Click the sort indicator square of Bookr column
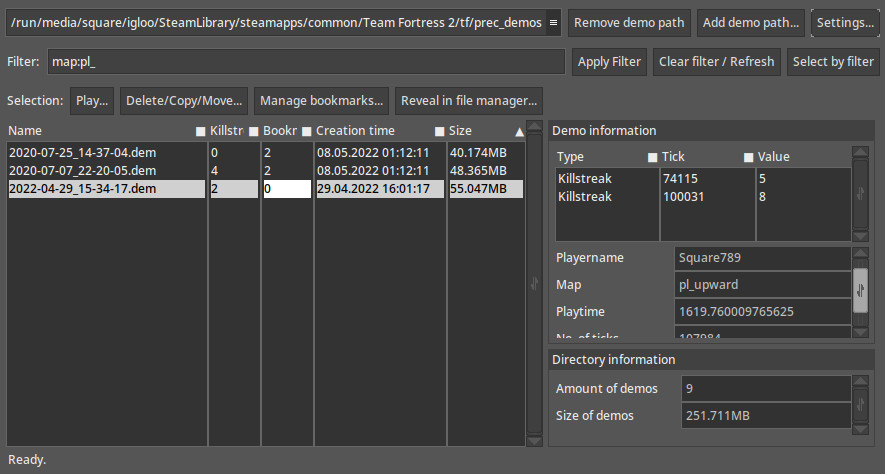The height and width of the screenshot is (474, 885). (x=306, y=131)
